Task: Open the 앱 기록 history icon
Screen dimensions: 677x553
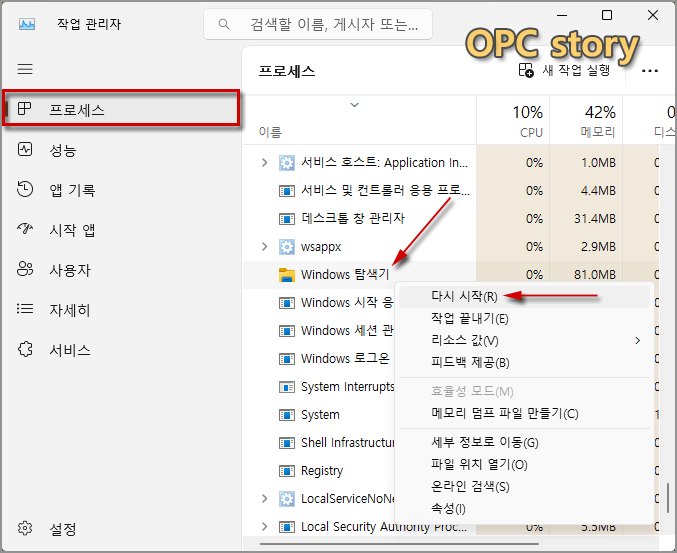Action: point(25,189)
